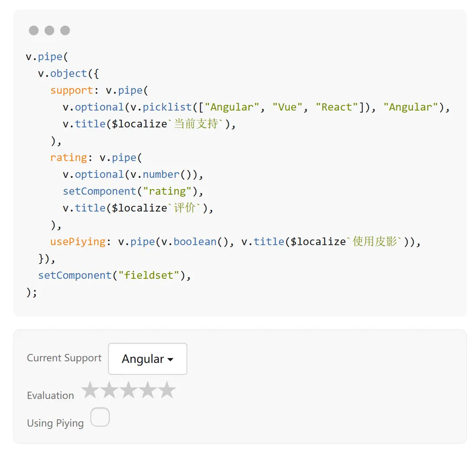Enable the Using Piying checkbox
Image resolution: width=476 pixels, height=457 pixels.
(100, 417)
